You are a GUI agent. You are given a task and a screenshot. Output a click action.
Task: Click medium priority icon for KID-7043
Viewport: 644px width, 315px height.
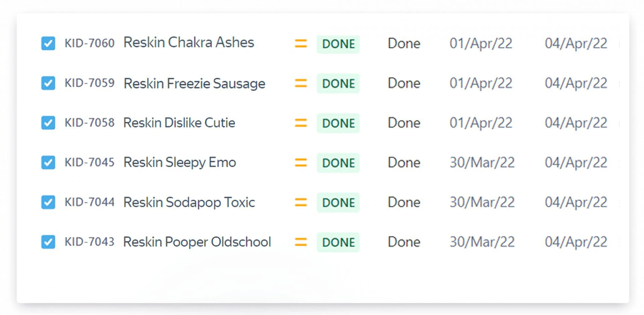pos(301,242)
